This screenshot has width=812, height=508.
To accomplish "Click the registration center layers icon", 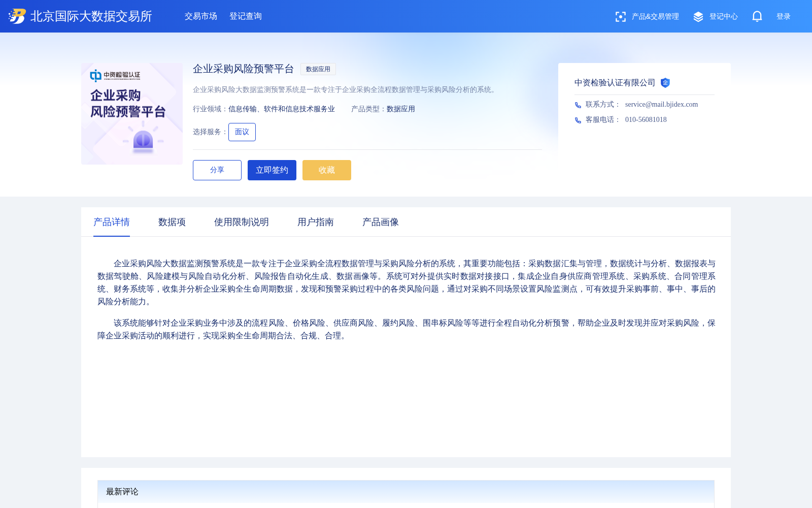I will coord(698,17).
